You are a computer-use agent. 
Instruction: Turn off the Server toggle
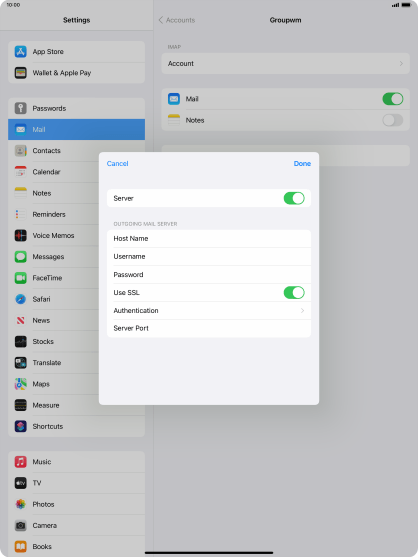(x=294, y=198)
